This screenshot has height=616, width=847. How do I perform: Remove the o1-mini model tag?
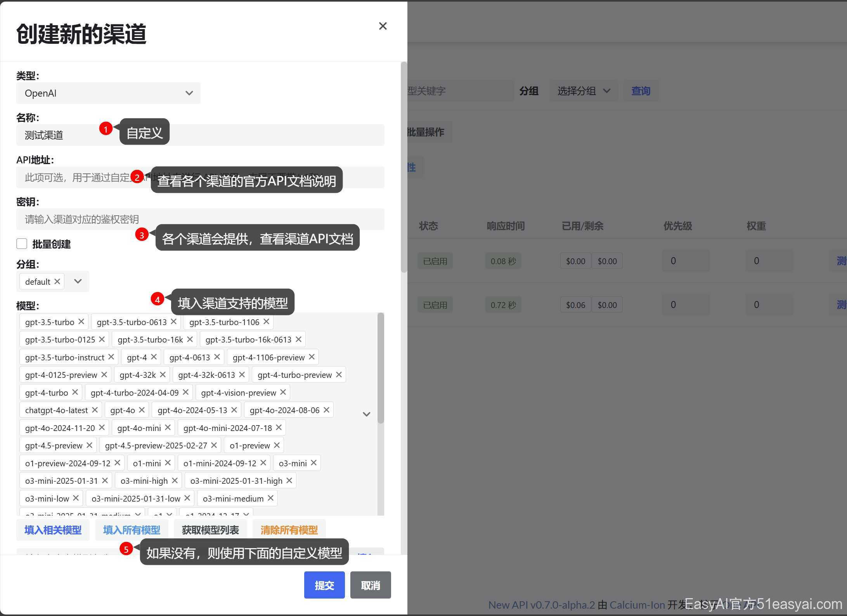click(168, 463)
